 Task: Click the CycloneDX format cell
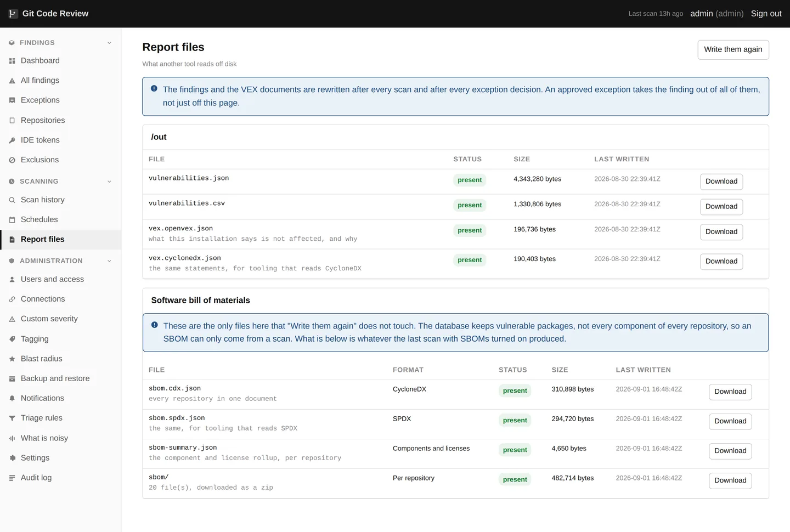(x=409, y=389)
